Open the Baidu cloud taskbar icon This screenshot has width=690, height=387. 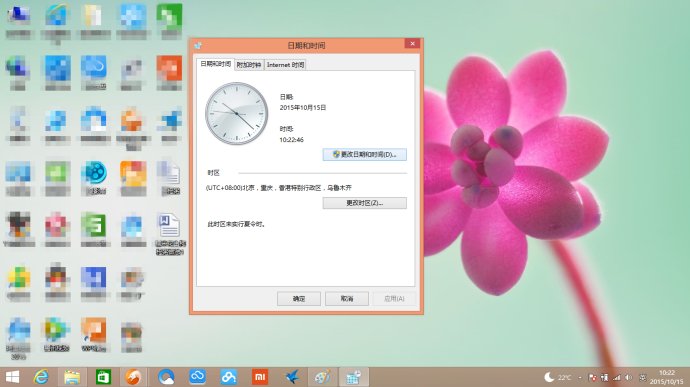tap(229, 377)
